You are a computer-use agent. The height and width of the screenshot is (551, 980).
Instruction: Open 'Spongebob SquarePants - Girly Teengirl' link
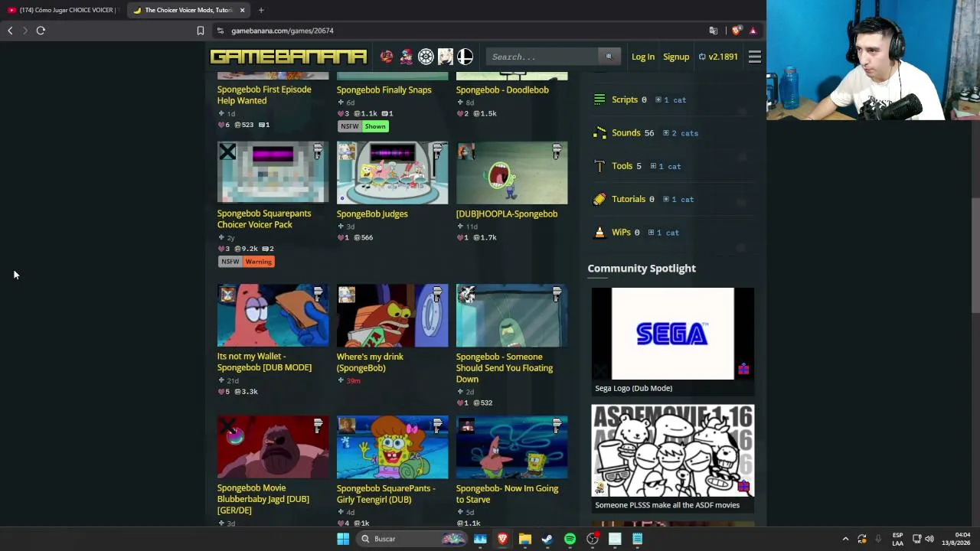pos(386,494)
